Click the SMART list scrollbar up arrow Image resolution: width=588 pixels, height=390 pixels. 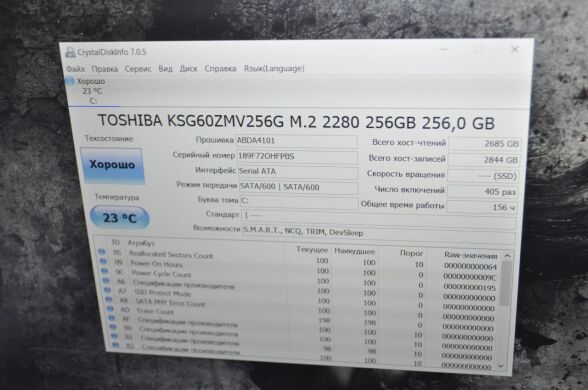click(x=507, y=256)
